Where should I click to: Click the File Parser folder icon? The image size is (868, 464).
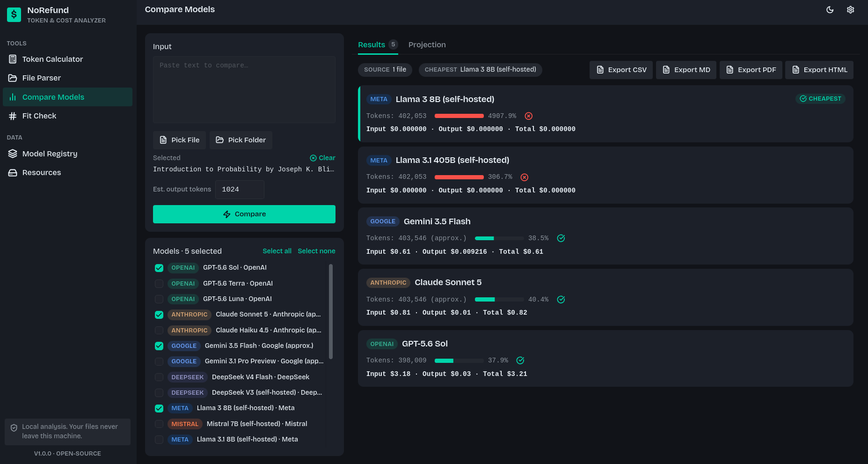pos(13,78)
